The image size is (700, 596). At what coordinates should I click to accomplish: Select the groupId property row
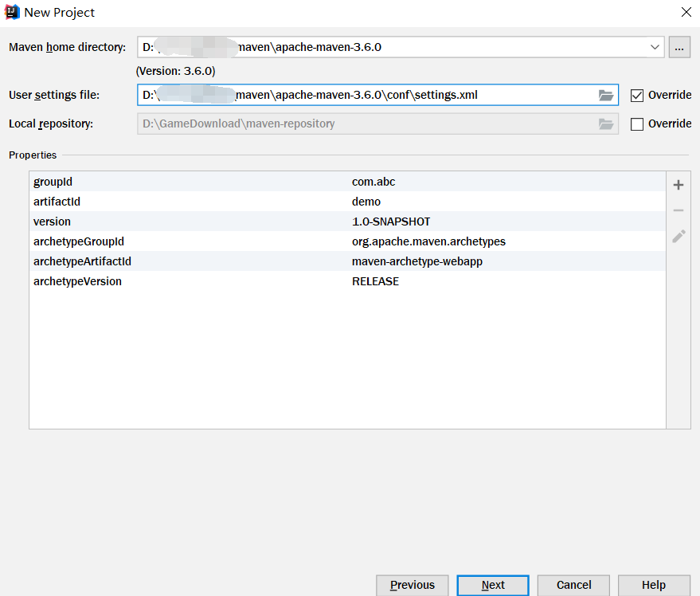pyautogui.click(x=347, y=182)
